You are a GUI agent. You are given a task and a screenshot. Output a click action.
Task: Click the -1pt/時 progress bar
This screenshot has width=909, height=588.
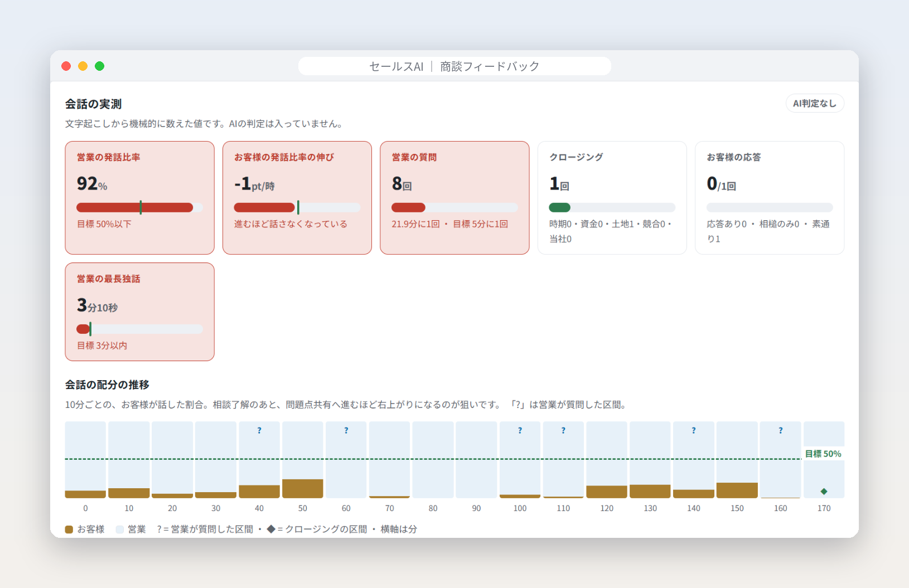(297, 207)
